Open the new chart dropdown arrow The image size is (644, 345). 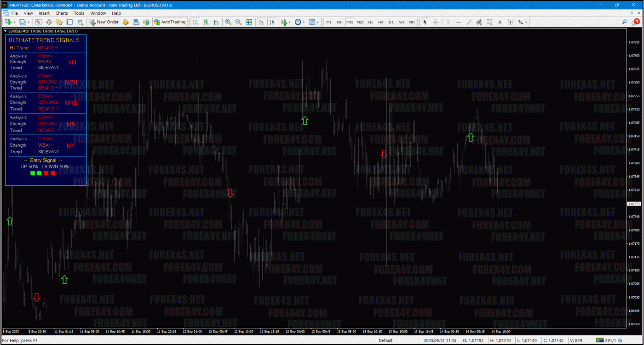click(14, 22)
